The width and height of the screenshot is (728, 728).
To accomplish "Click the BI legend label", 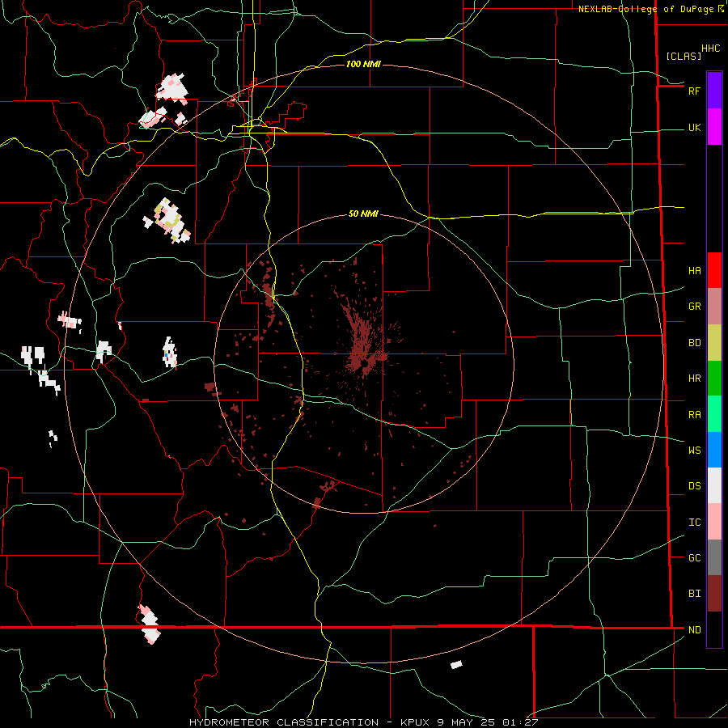I will pyautogui.click(x=694, y=594).
